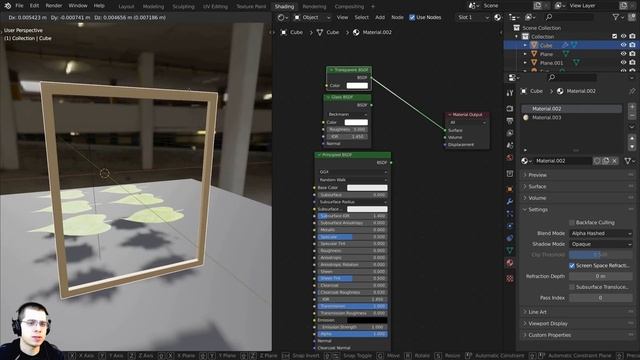
Task: Hide Plane.001 with its eye icon
Action: point(623,62)
